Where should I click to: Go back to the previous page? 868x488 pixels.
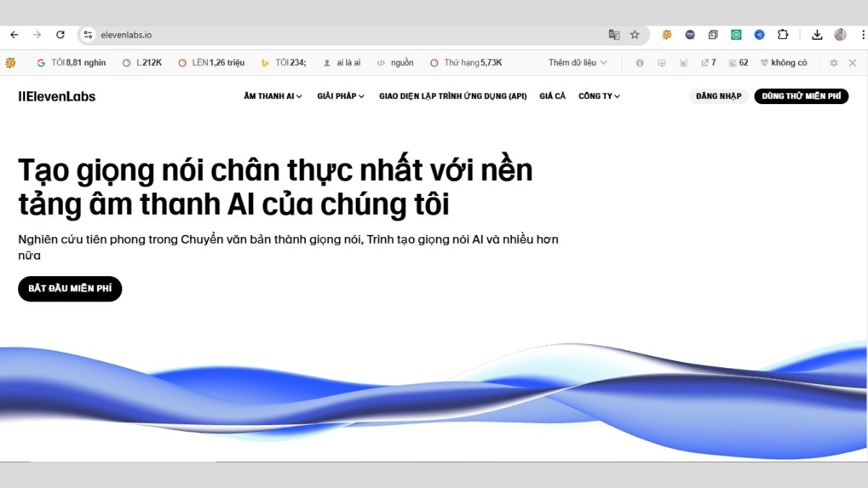click(x=14, y=35)
